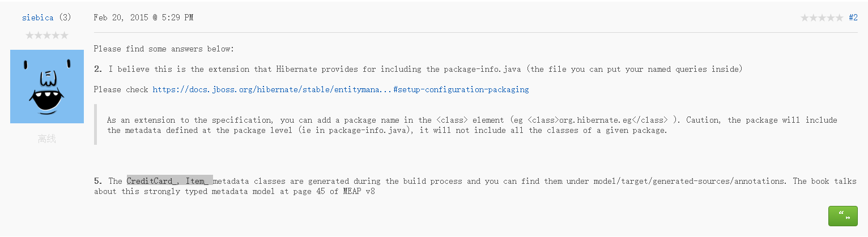The height and width of the screenshot is (237, 868).
Task: Rate post with fourth star beside #2
Action: (831, 18)
